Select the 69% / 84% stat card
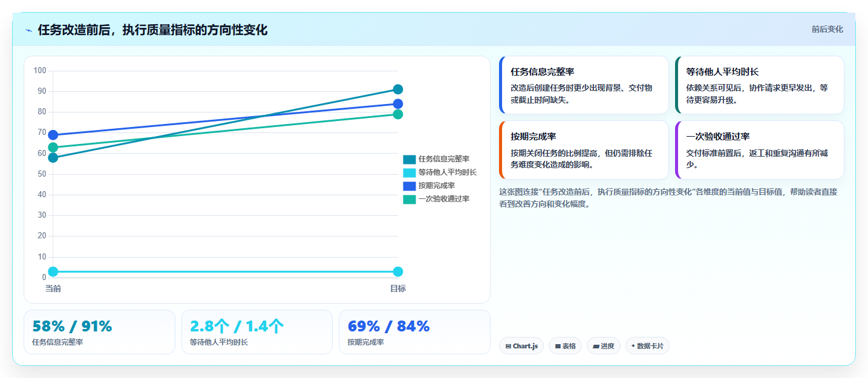Viewport: 868px width, 378px height. (414, 332)
